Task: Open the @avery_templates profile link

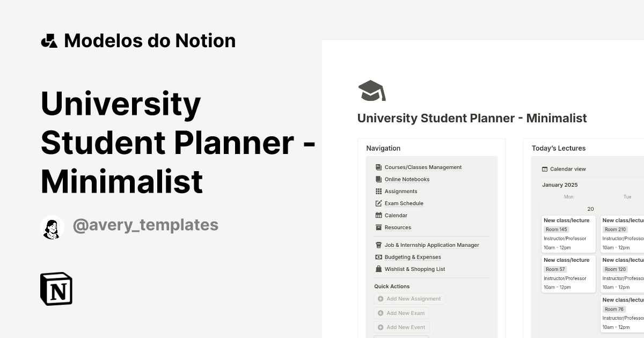Action: pyautogui.click(x=145, y=225)
